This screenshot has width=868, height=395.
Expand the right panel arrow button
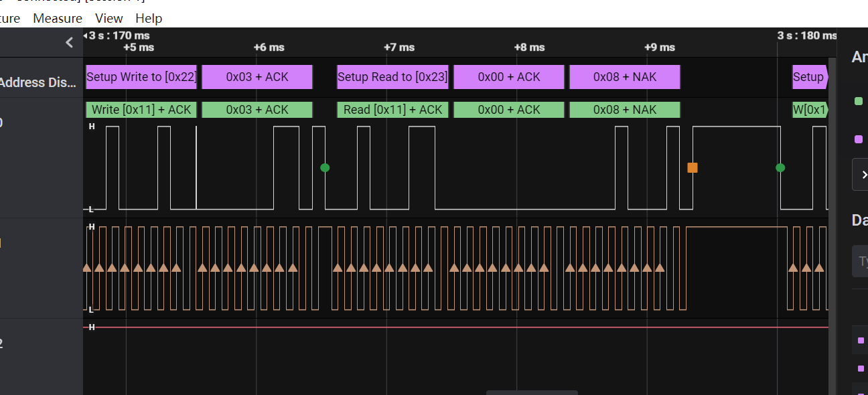click(861, 174)
